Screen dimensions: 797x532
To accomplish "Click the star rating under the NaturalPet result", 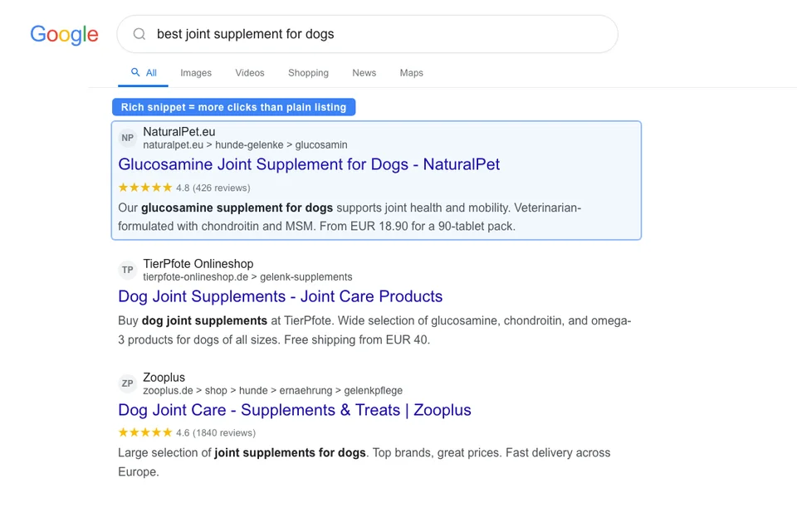I will click(145, 188).
